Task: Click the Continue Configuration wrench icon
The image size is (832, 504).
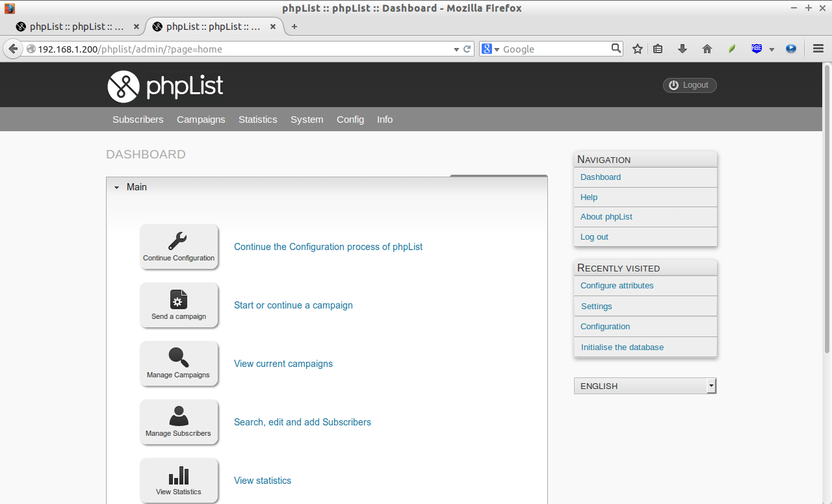Action: [177, 241]
